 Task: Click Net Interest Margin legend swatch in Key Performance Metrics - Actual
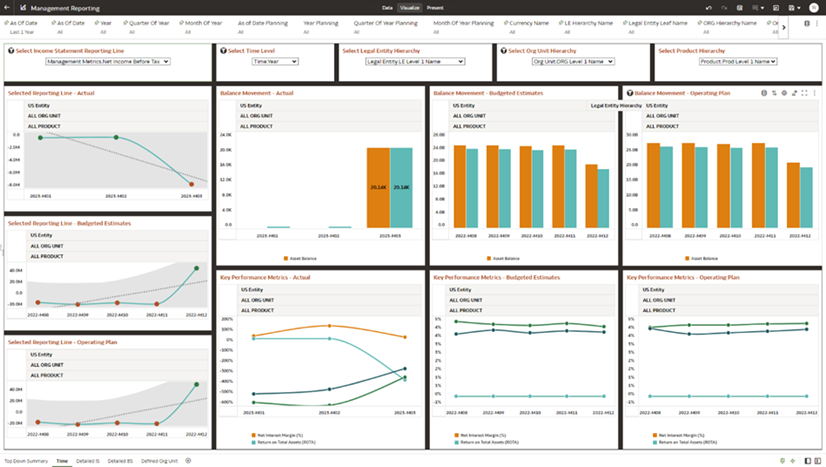253,435
